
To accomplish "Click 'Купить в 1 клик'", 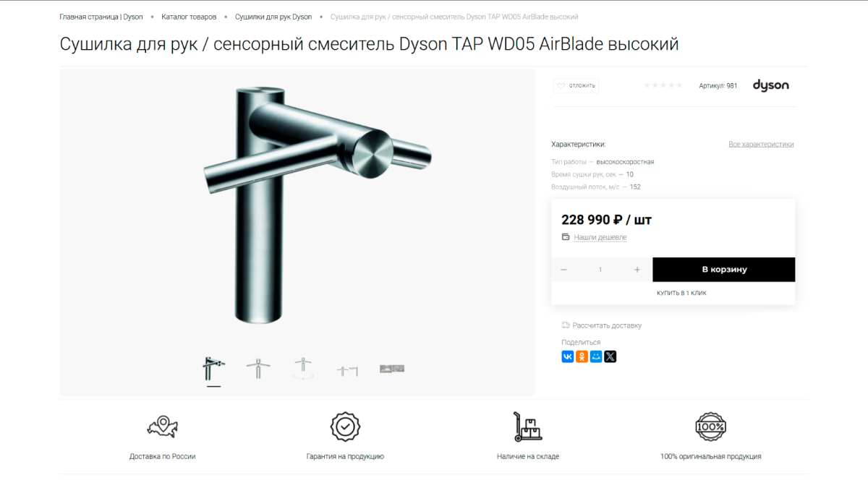I will point(681,293).
